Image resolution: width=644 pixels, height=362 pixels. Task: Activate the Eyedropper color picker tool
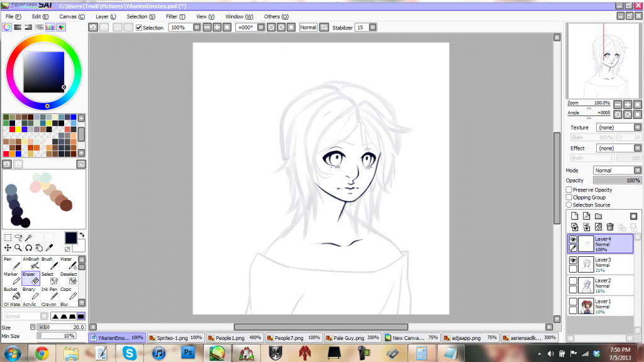pos(50,248)
